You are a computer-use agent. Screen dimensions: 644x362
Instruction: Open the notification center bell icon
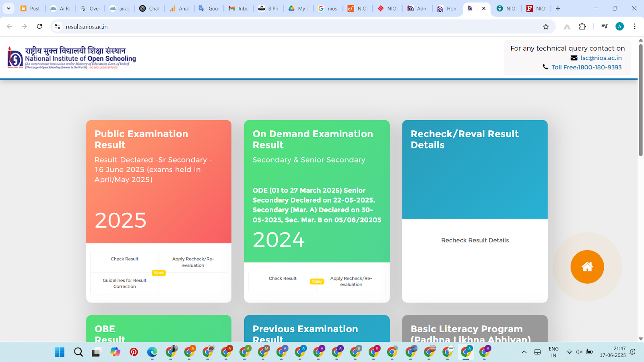coord(632,352)
